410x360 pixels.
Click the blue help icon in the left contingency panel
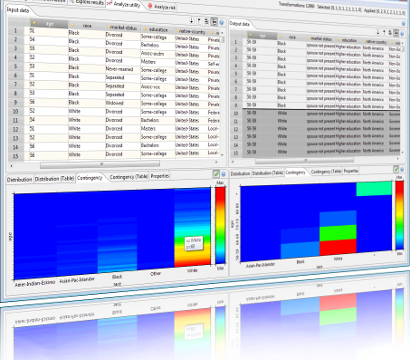(x=223, y=174)
